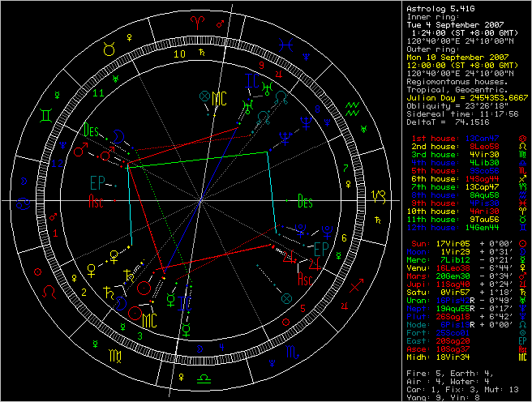The height and width of the screenshot is (402, 532).
Task: Select the Taurus symbol on the outer wheel
Action: pos(108,49)
